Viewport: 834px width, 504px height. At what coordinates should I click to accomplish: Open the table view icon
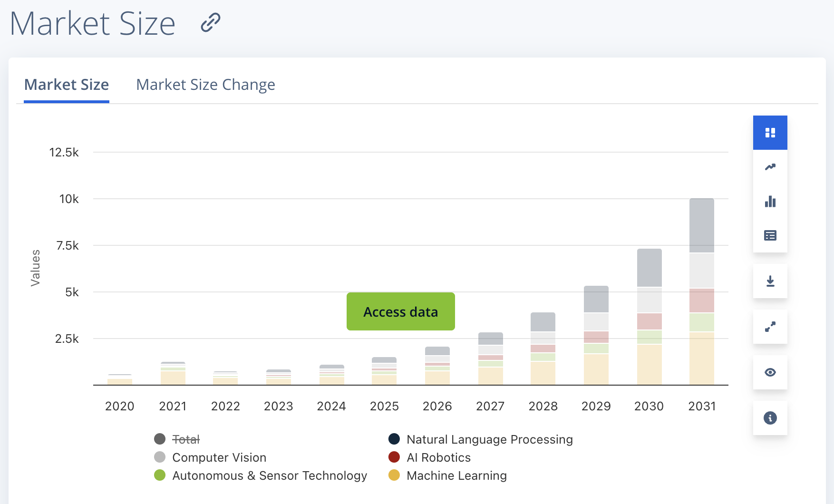[x=770, y=235]
